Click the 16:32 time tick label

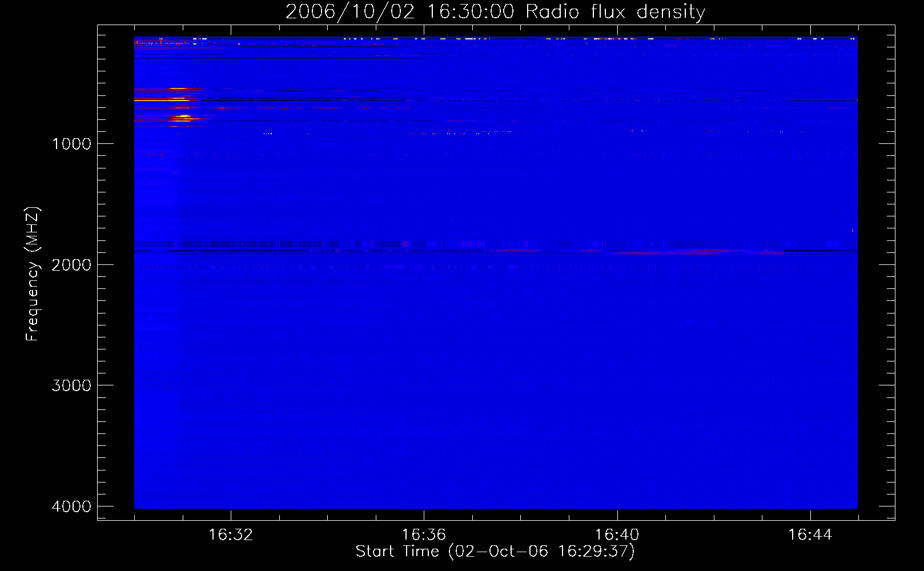[x=231, y=535]
